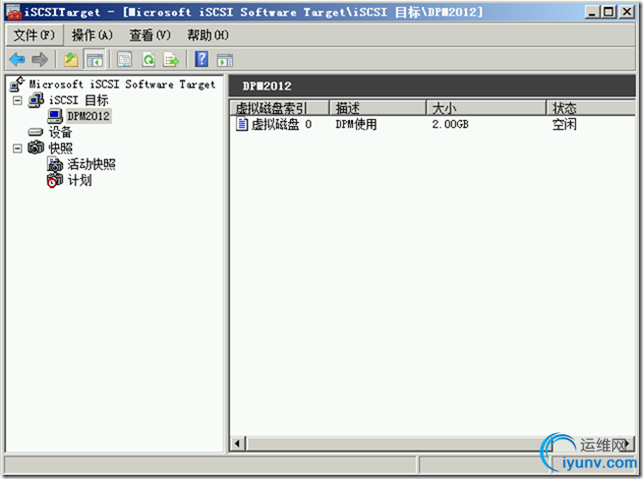Screen dimensions: 643x479
Task: Click the Up one level folder icon
Action: pyautogui.click(x=71, y=60)
